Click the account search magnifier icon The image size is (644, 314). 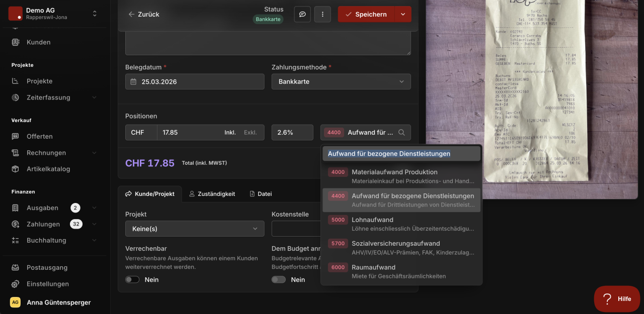coord(401,133)
